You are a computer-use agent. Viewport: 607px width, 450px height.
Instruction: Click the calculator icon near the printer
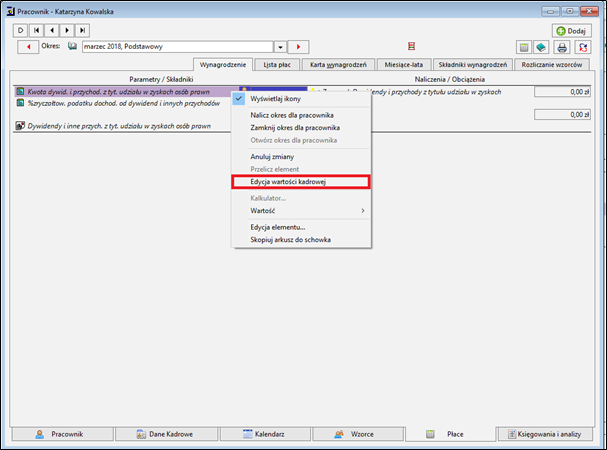(x=524, y=47)
